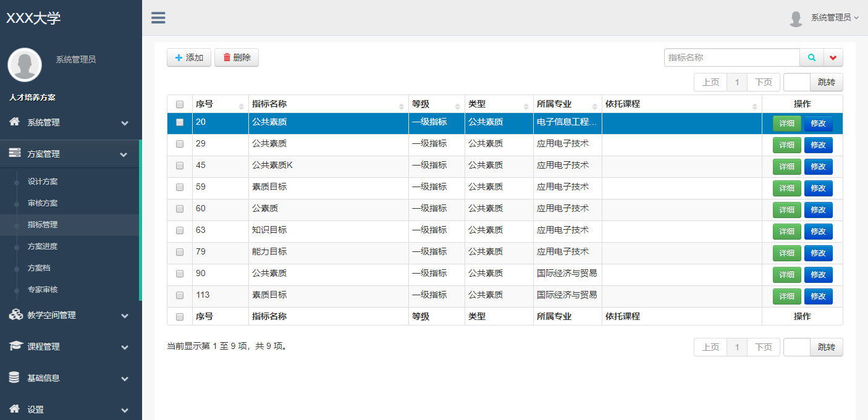Open 方案档 in sidebar submenu
This screenshot has height=420, width=868.
(x=38, y=268)
